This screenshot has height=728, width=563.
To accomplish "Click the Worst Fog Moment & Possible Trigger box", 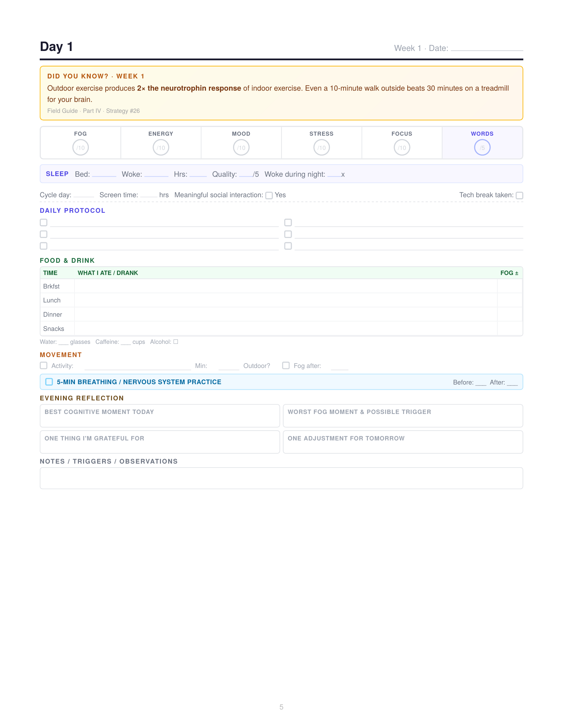I will tap(403, 416).
